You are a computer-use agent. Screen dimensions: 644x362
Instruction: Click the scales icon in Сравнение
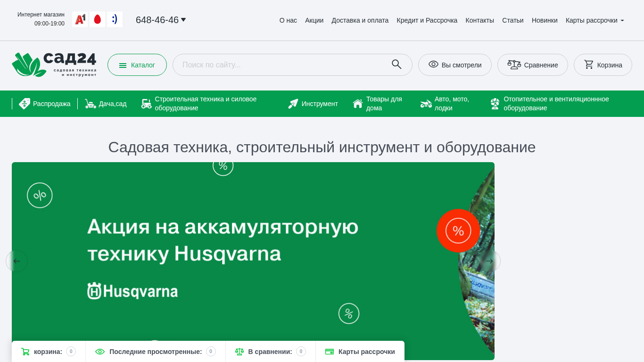514,65
